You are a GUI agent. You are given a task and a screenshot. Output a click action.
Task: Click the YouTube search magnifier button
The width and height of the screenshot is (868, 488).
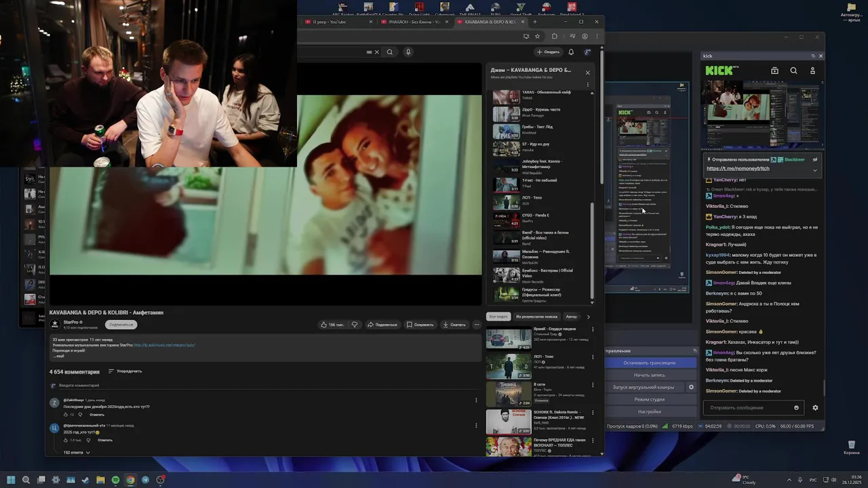(x=390, y=52)
